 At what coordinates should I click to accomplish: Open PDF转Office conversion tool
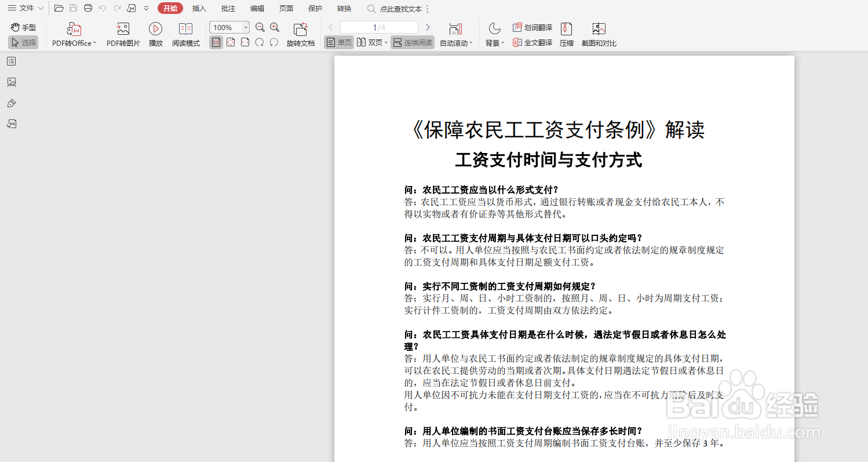(x=73, y=34)
